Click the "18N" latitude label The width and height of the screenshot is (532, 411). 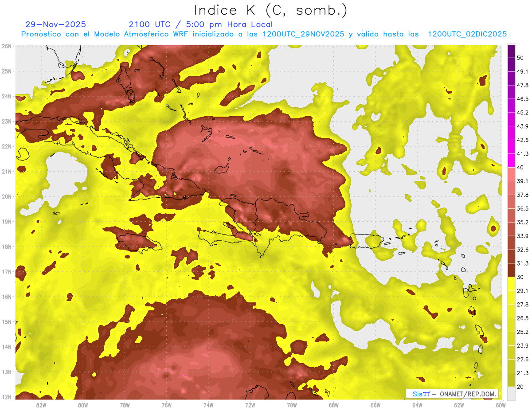point(6,247)
